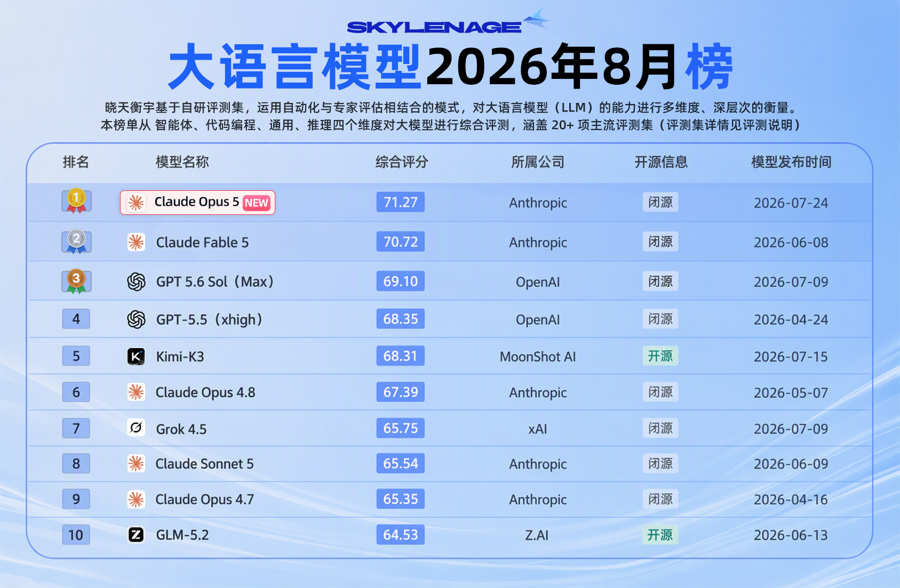The height and width of the screenshot is (588, 900).
Task: Click the 67.39 score badge
Action: (401, 392)
